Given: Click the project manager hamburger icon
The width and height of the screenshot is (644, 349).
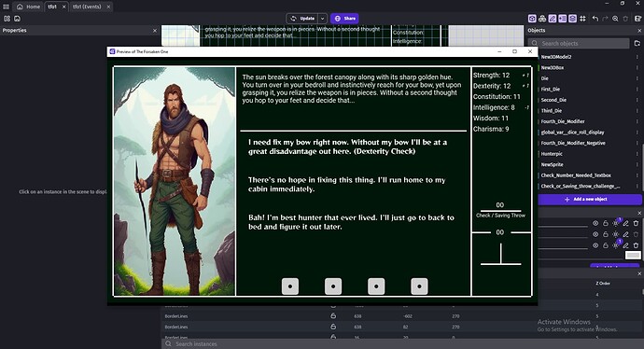Looking at the screenshot, I should click(x=7, y=7).
